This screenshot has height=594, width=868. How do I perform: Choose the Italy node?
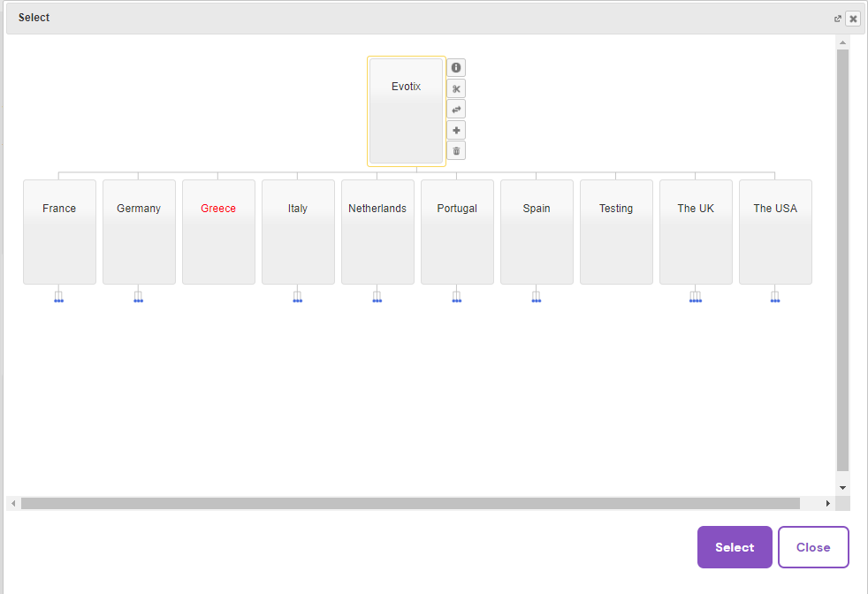point(298,232)
